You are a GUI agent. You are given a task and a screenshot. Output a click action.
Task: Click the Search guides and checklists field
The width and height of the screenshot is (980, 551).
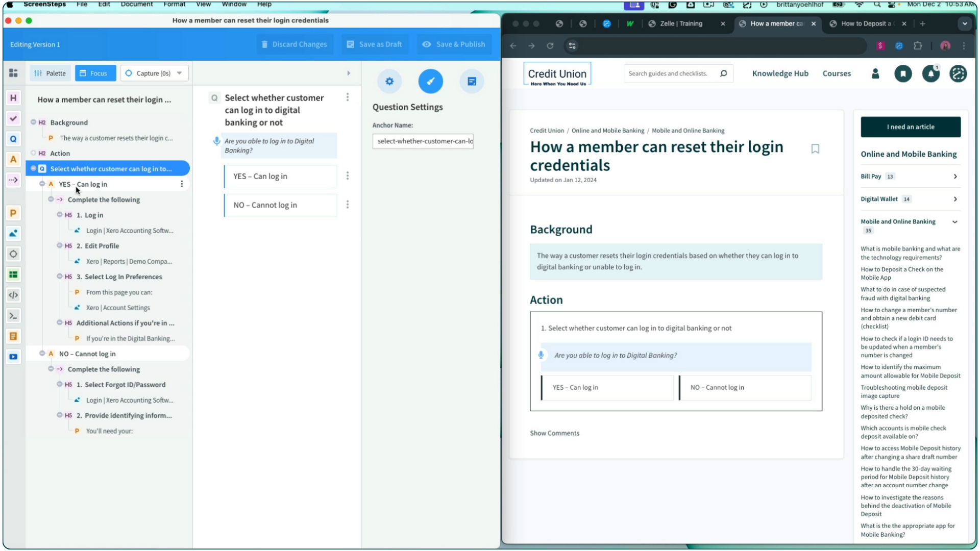point(669,73)
